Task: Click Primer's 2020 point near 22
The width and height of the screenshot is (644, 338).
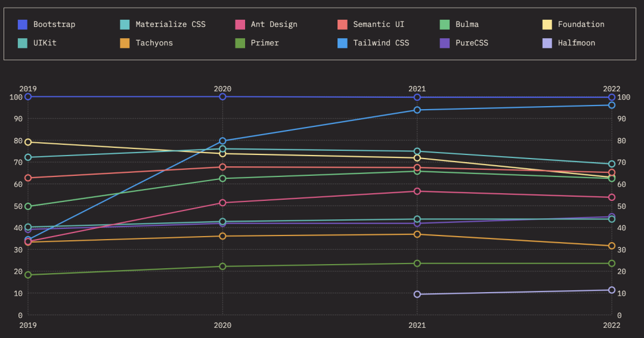Action: coord(222,266)
